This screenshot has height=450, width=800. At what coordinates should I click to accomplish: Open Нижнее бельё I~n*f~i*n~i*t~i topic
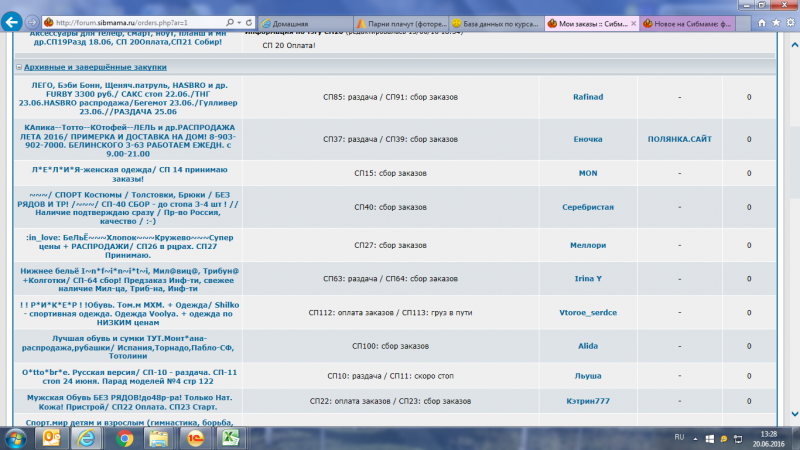(130, 280)
